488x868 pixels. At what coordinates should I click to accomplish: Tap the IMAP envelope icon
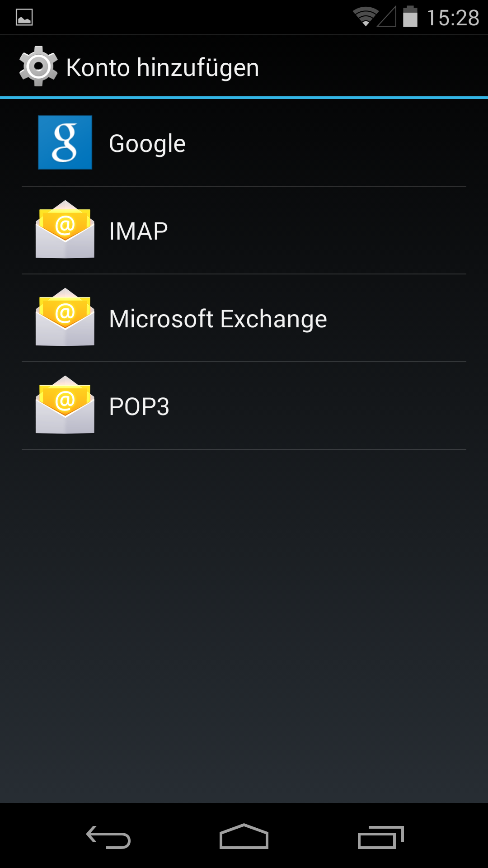tap(65, 230)
